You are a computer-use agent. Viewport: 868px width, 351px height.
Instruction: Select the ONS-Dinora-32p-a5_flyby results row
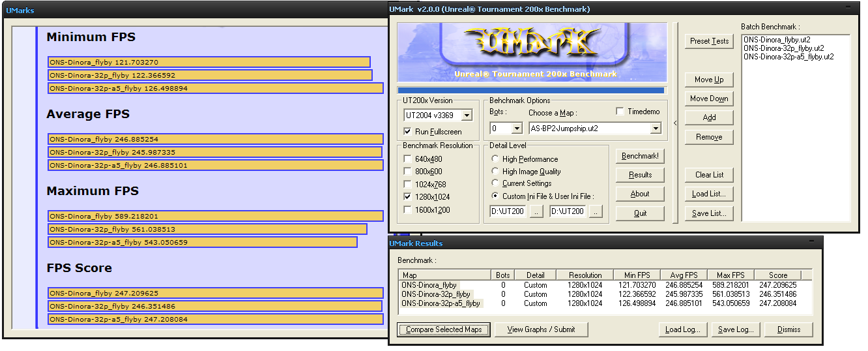point(441,303)
